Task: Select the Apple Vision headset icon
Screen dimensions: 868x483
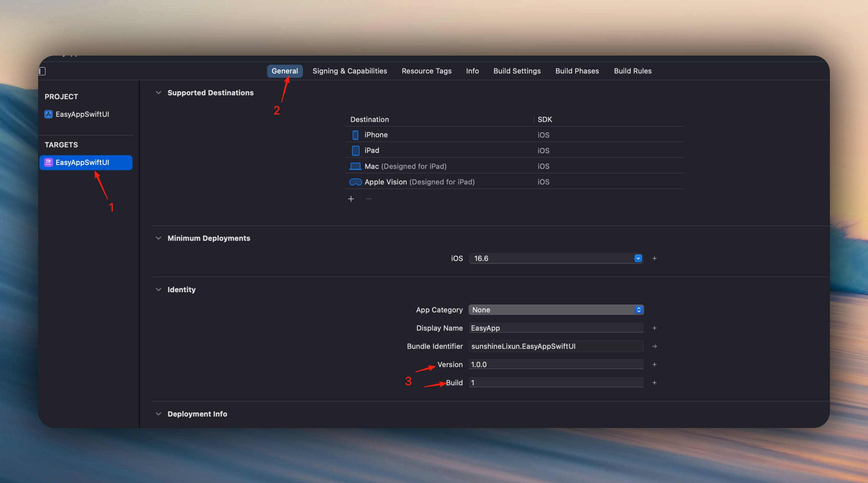Action: pyautogui.click(x=355, y=182)
